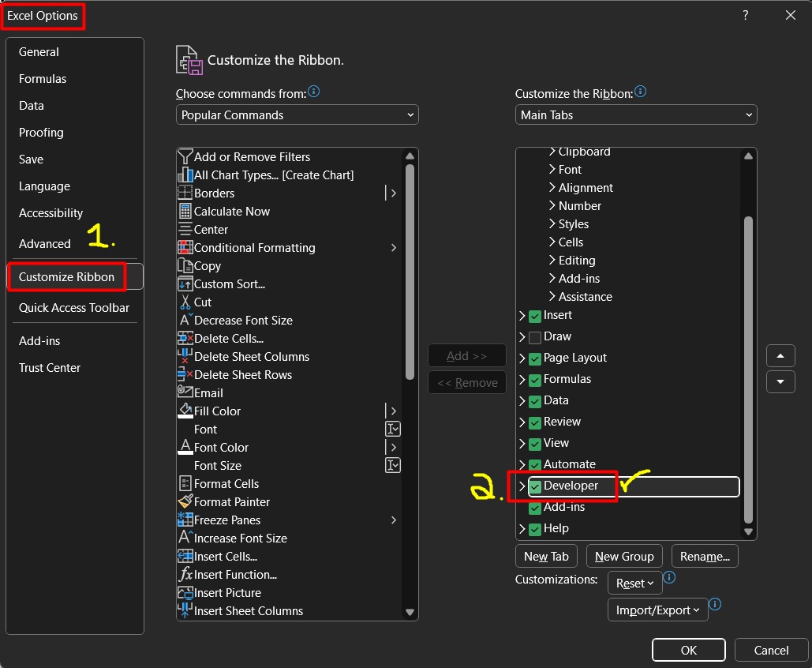Uncheck the Help tab checkbox
Viewport: 812px width, 668px height.
point(535,528)
